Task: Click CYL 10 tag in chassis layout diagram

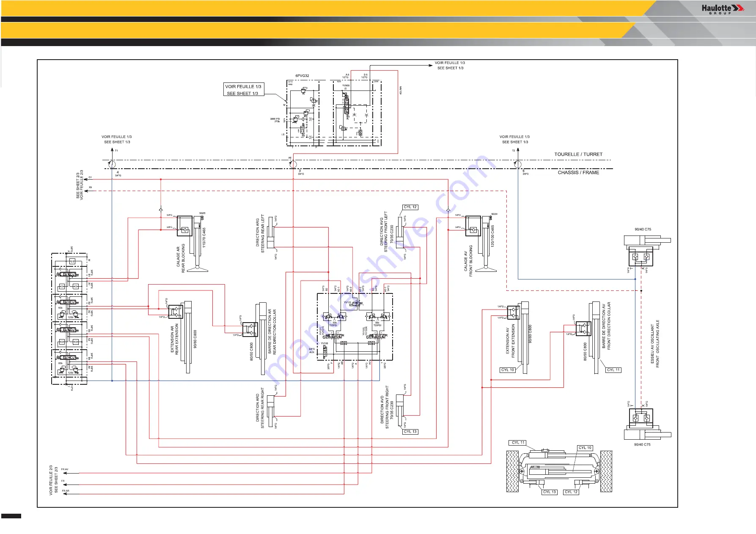Action: (585, 448)
